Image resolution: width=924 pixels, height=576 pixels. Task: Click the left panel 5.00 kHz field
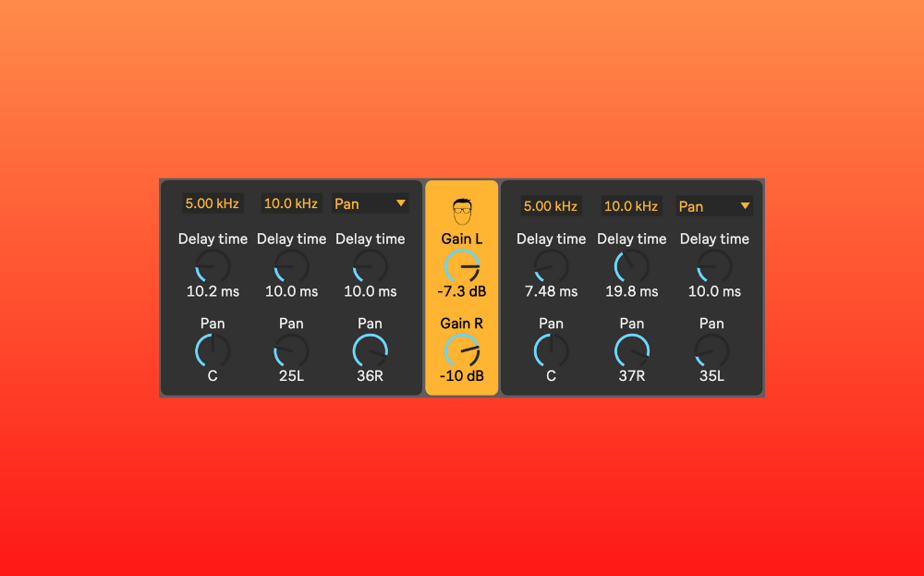(x=213, y=203)
